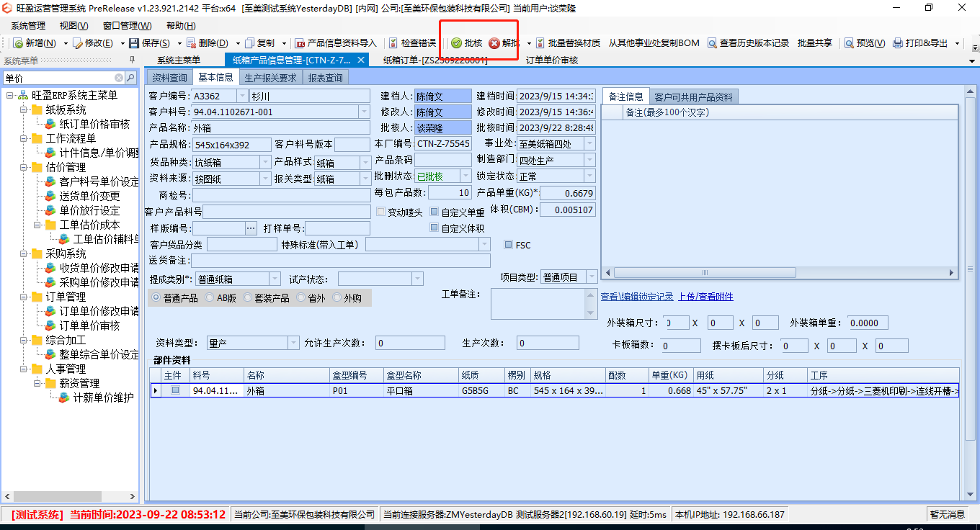
Task: Click the 检查错误 toolbar icon
Action: [393, 43]
